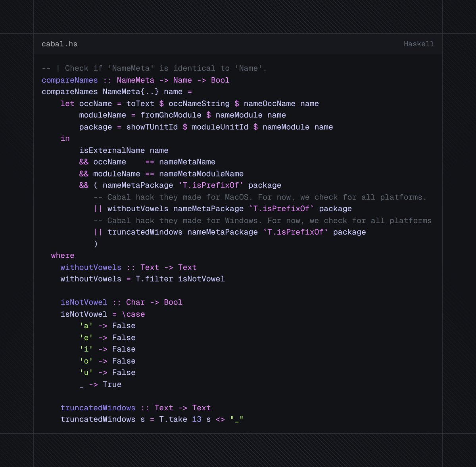The height and width of the screenshot is (467, 476).
Task: Click the '&& ( nameMetaPackage' line
Action: tap(180, 185)
